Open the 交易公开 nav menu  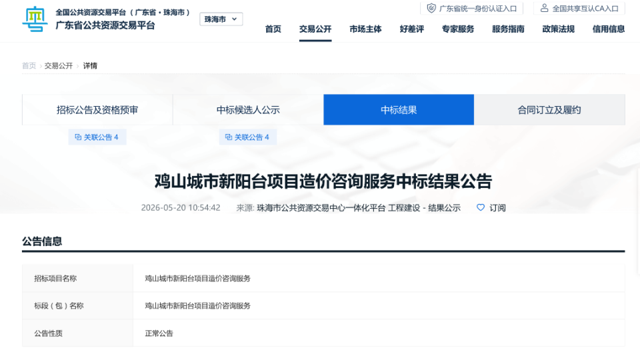(x=315, y=29)
